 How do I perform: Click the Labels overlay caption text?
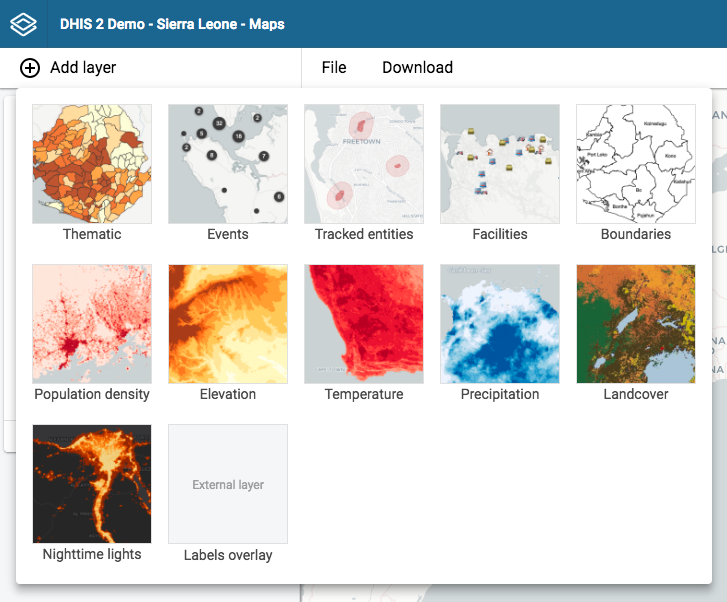228,555
